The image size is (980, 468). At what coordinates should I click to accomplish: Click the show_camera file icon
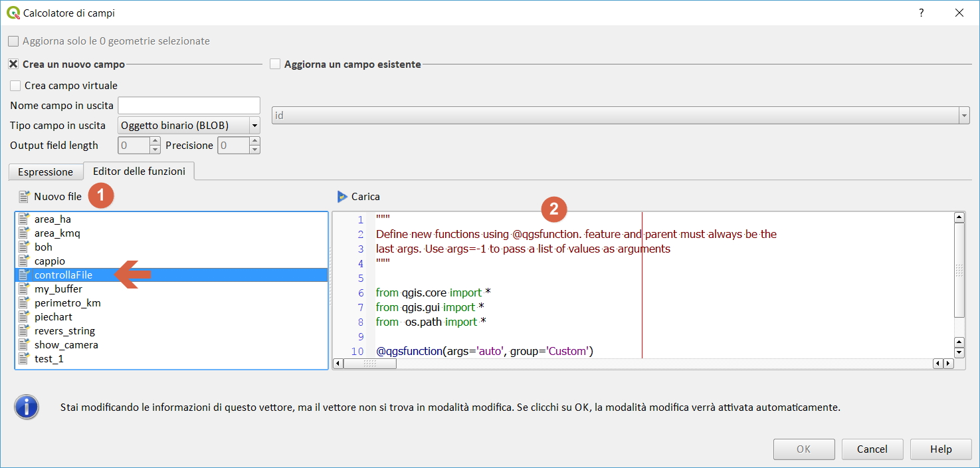[x=25, y=345]
